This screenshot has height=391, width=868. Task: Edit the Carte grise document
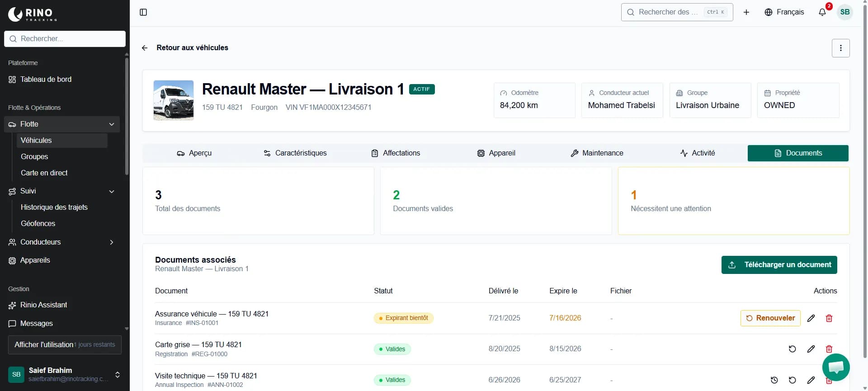[x=811, y=349]
